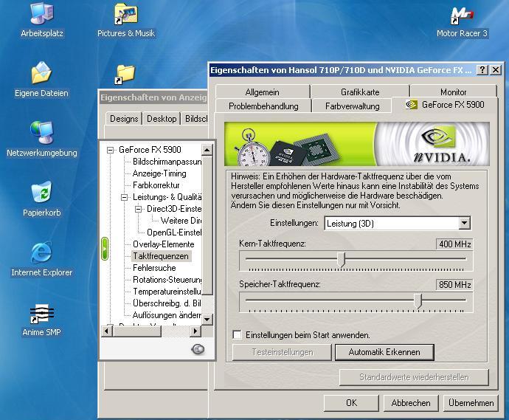
Task: Launch the Anime SMP shortcut
Action: coord(41,319)
